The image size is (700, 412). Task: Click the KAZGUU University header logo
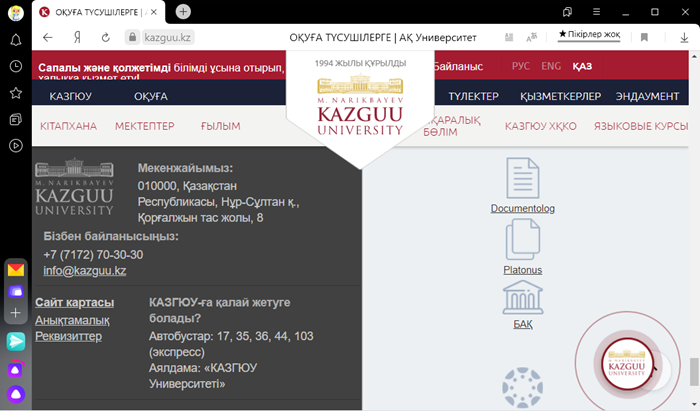pos(360,105)
